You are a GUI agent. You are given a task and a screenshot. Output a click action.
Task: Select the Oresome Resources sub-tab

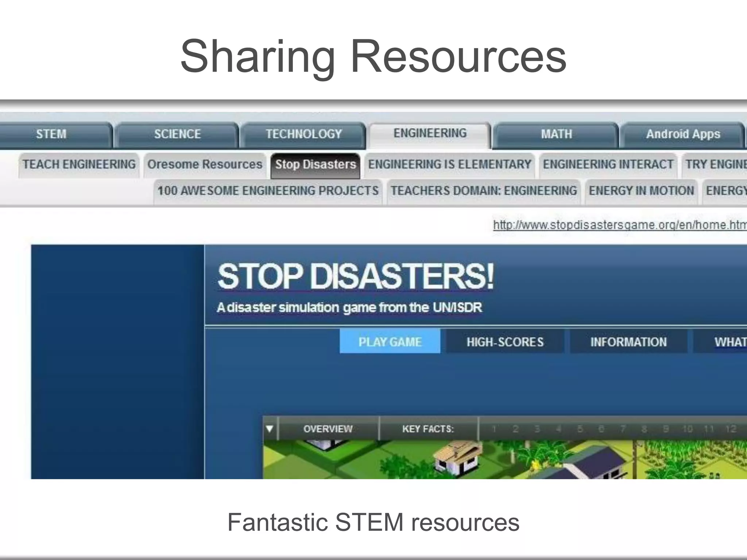[205, 165]
